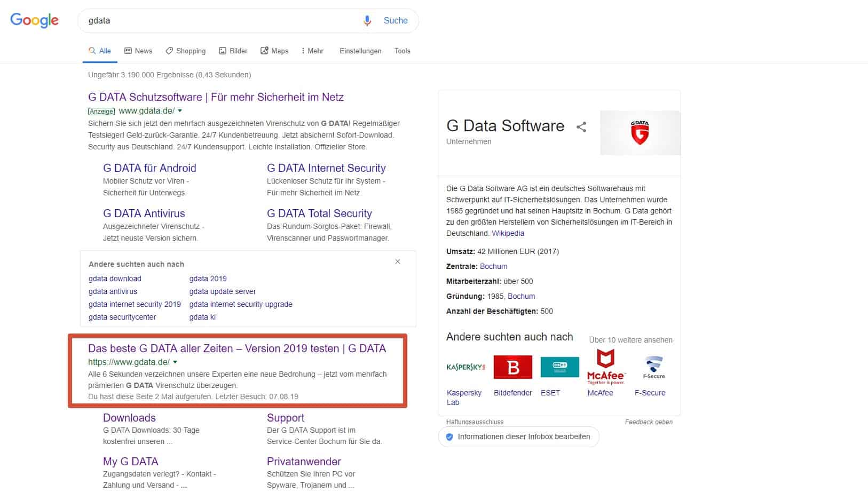
Task: Expand dropdown arrow beside https://www.gdata.de/
Action: coord(175,362)
